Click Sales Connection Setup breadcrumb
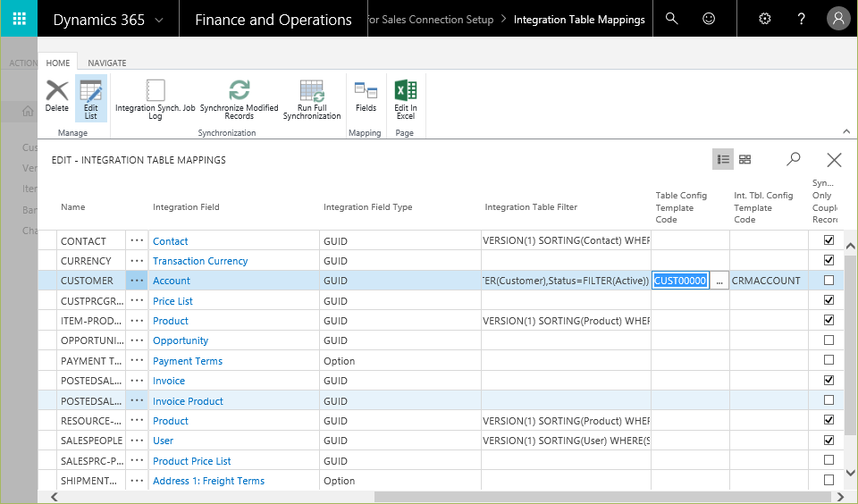This screenshot has width=858, height=504. pyautogui.click(x=431, y=19)
